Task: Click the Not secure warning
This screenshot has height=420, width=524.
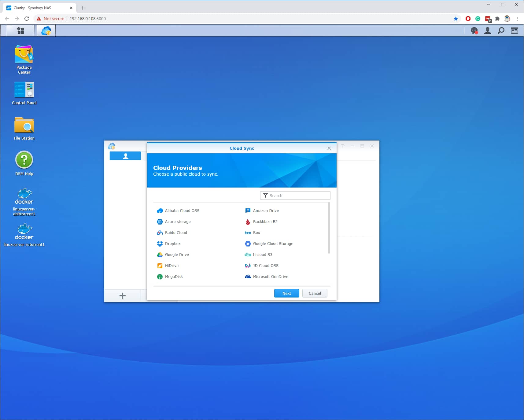Action: click(x=50, y=19)
